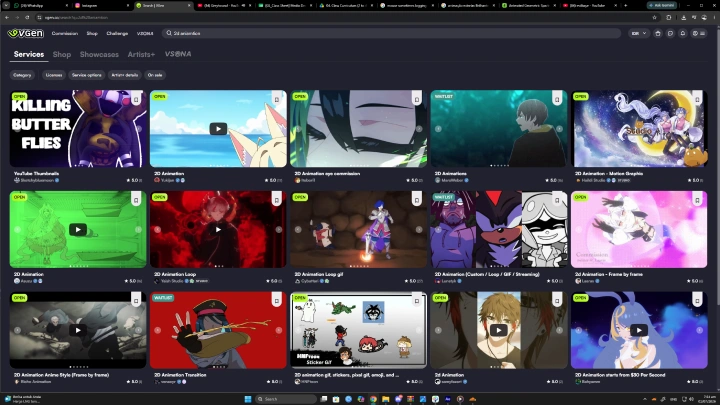
Task: Next image arrow on 2D Animation Transition card
Action: 278,330
